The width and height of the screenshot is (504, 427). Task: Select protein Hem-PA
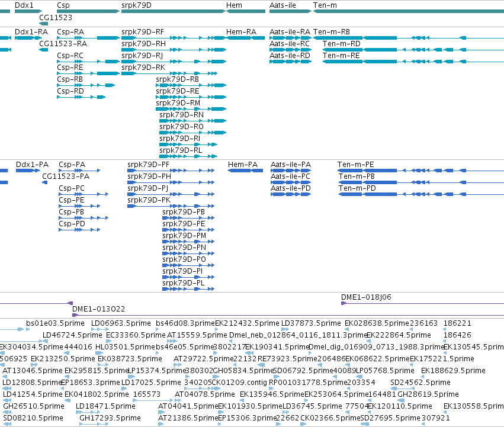pyautogui.click(x=243, y=165)
